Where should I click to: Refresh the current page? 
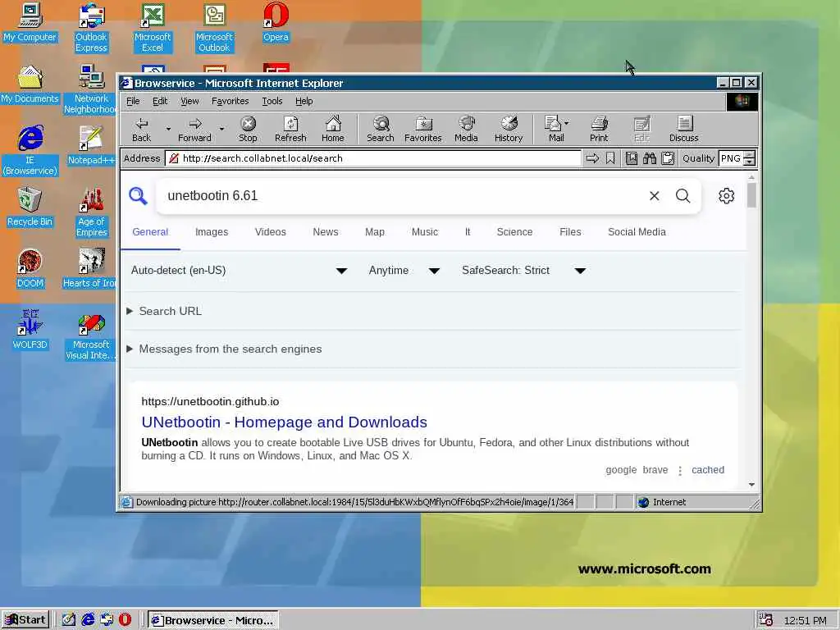tap(290, 129)
